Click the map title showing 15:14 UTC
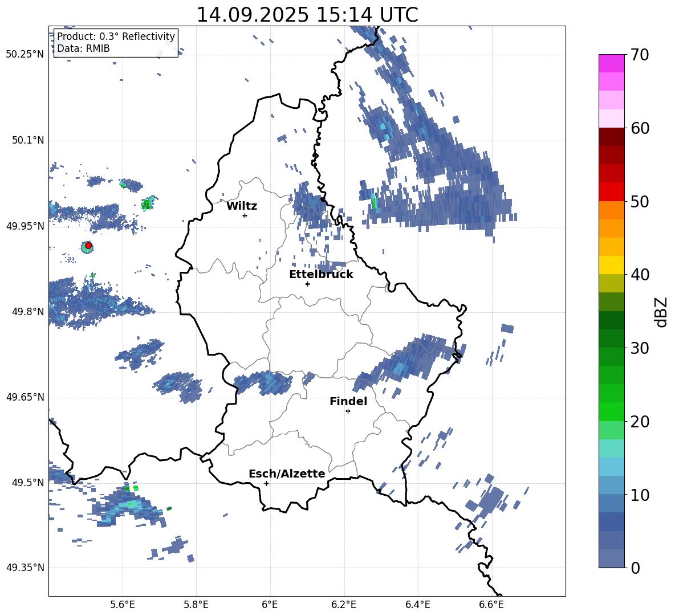The height and width of the screenshot is (616, 675). tap(307, 15)
